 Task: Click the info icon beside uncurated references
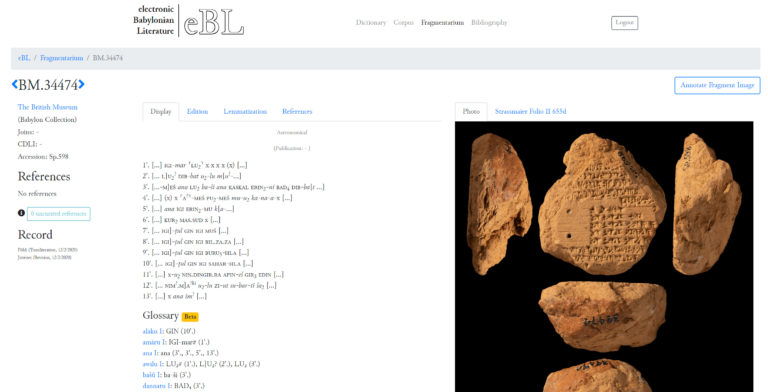point(21,213)
